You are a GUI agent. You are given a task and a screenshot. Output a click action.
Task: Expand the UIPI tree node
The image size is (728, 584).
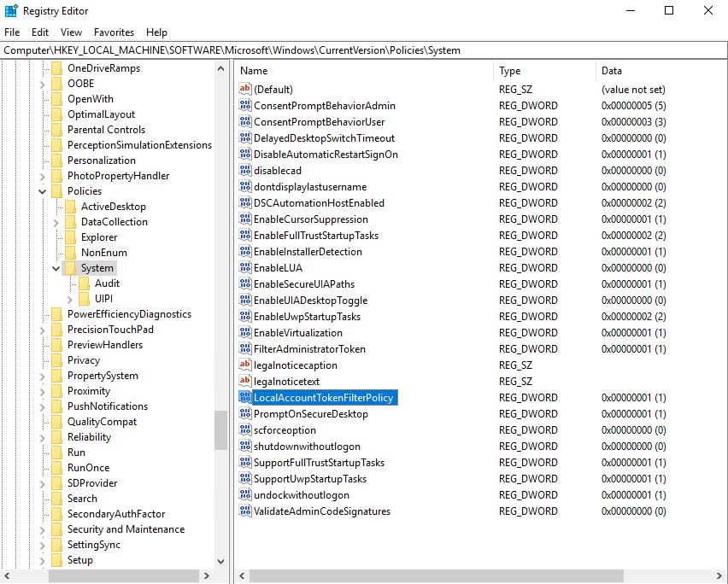coord(70,299)
